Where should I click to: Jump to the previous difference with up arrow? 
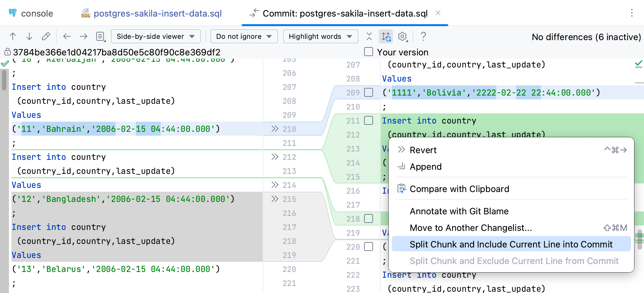click(x=13, y=36)
